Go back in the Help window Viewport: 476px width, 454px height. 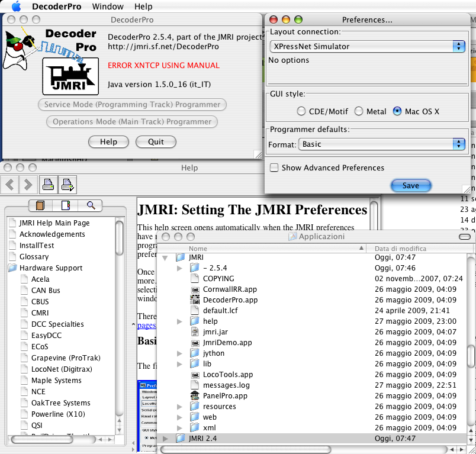coord(9,185)
